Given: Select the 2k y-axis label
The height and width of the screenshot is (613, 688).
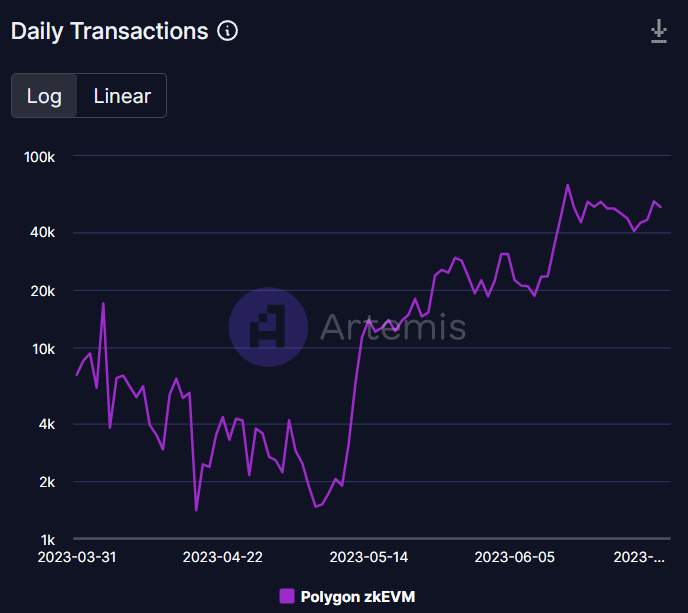Looking at the screenshot, I should tap(47, 482).
